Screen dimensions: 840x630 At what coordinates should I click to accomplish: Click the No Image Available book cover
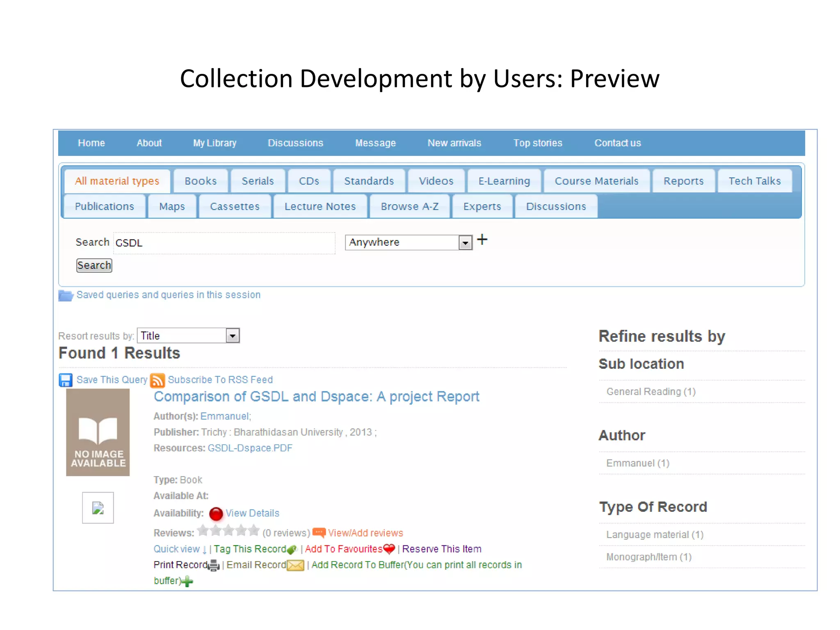(98, 432)
